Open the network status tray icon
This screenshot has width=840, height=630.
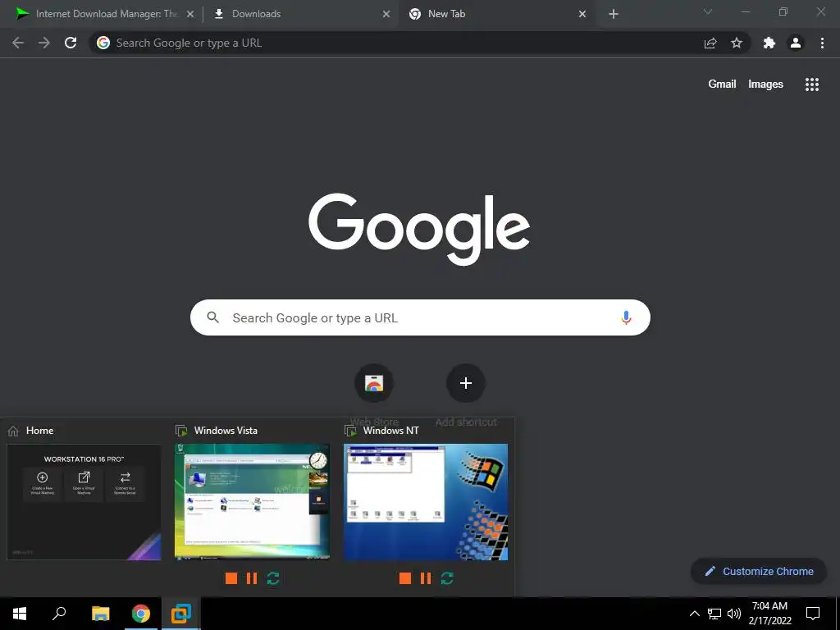pos(714,614)
